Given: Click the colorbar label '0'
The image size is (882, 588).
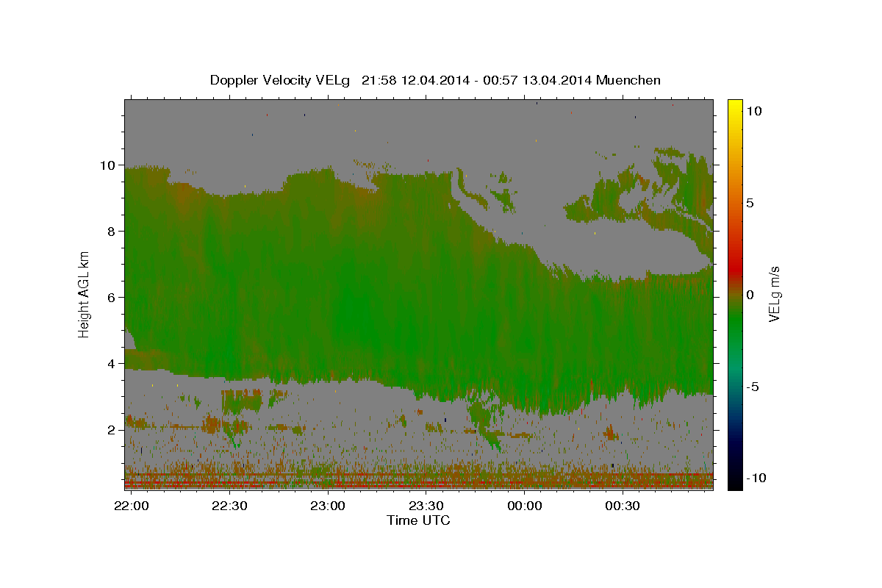Looking at the screenshot, I should (x=750, y=295).
